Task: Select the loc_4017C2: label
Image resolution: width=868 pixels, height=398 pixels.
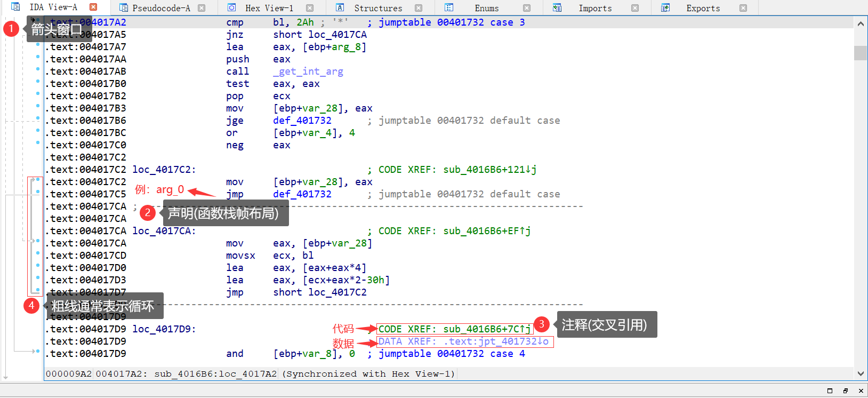Action: [164, 170]
